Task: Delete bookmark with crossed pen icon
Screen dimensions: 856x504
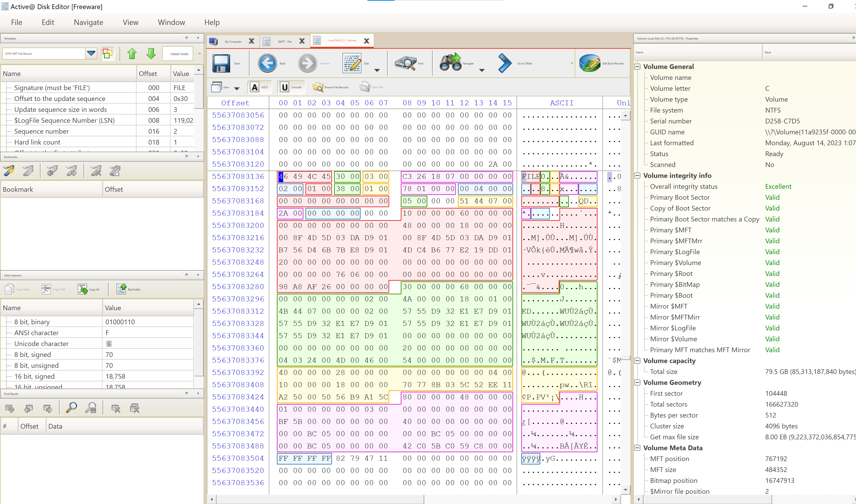Action: click(96, 170)
